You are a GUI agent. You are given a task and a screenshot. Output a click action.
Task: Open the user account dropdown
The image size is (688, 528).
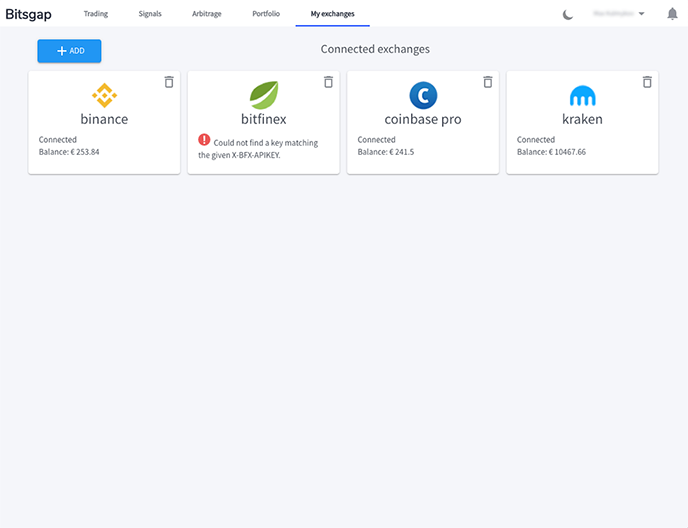click(x=619, y=14)
